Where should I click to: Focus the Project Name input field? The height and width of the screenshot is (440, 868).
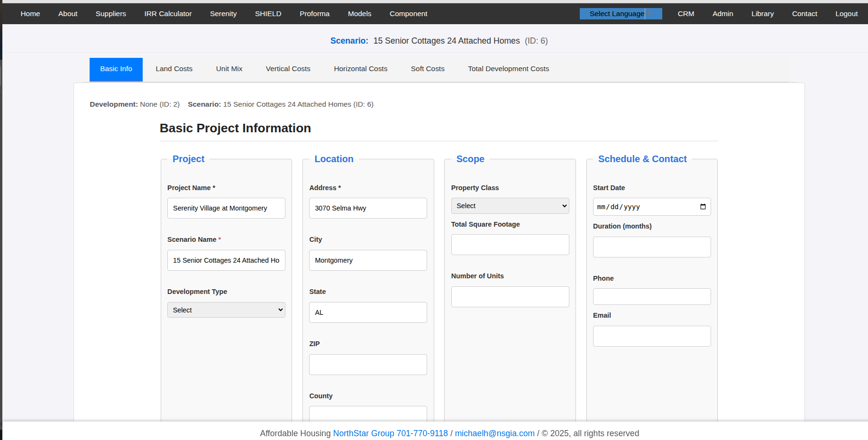click(226, 208)
